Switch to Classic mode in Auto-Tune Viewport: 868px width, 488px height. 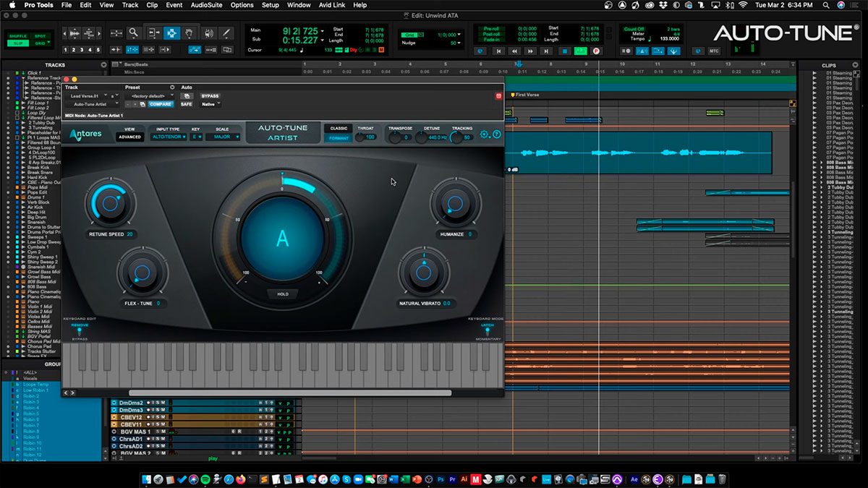[x=339, y=128]
